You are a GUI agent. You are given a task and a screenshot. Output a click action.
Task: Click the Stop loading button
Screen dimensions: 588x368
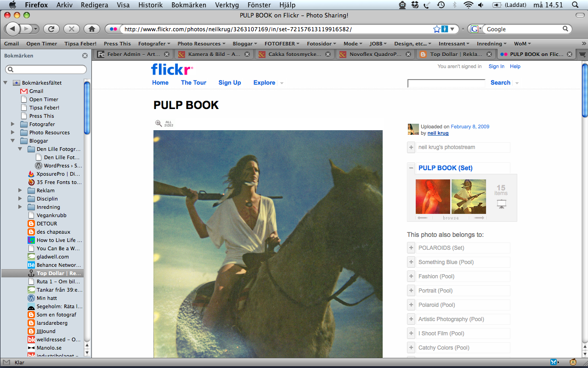[x=72, y=29]
